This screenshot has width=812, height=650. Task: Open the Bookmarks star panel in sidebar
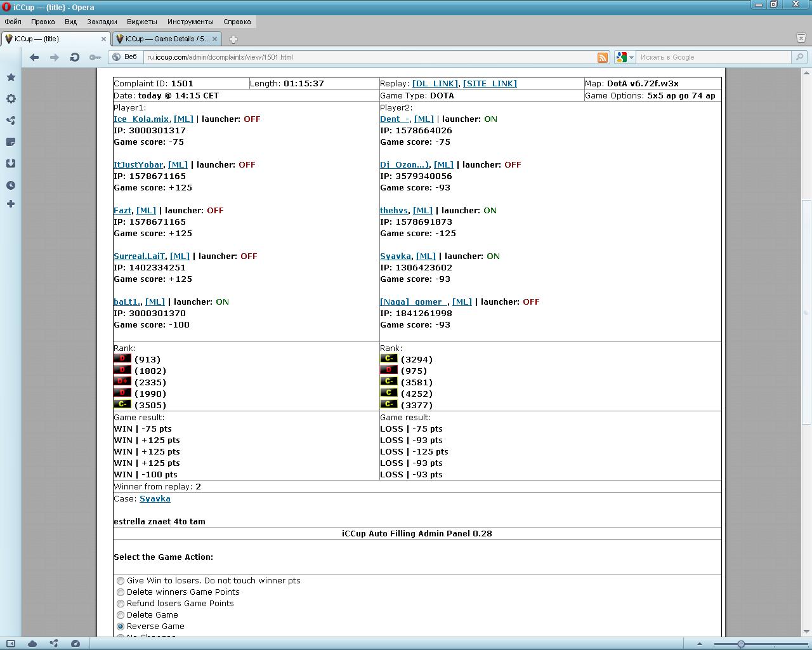tap(11, 77)
